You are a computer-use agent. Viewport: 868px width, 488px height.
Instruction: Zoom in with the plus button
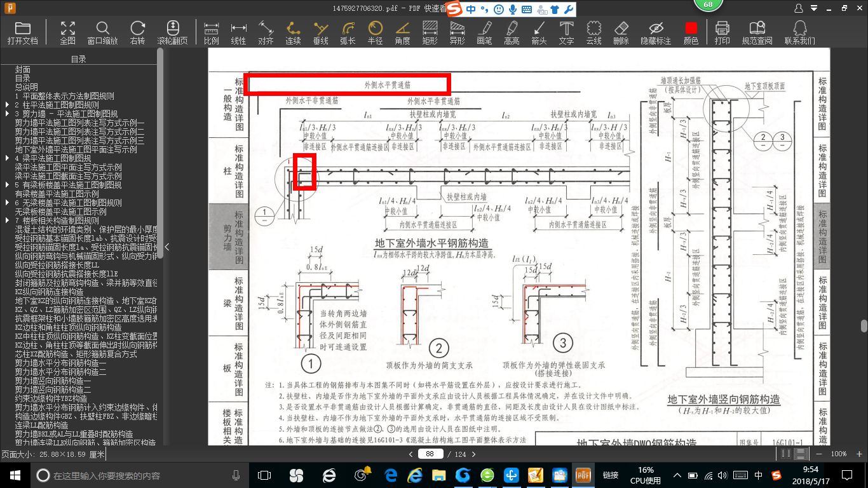coord(858,454)
